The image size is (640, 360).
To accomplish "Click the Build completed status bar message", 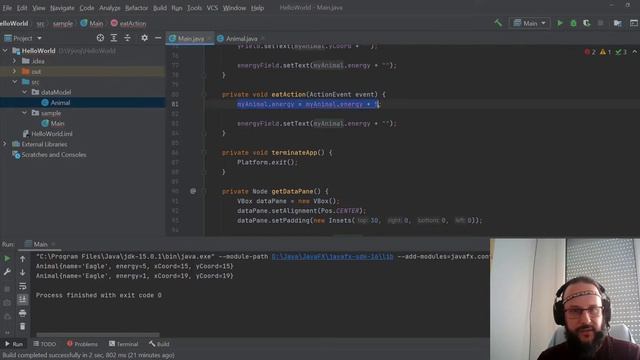I will coord(89,356).
